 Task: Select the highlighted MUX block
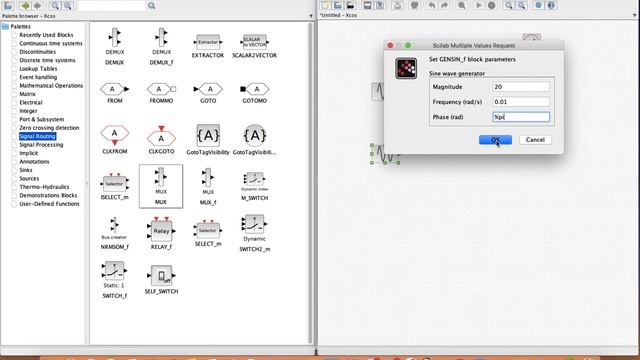pyautogui.click(x=161, y=186)
